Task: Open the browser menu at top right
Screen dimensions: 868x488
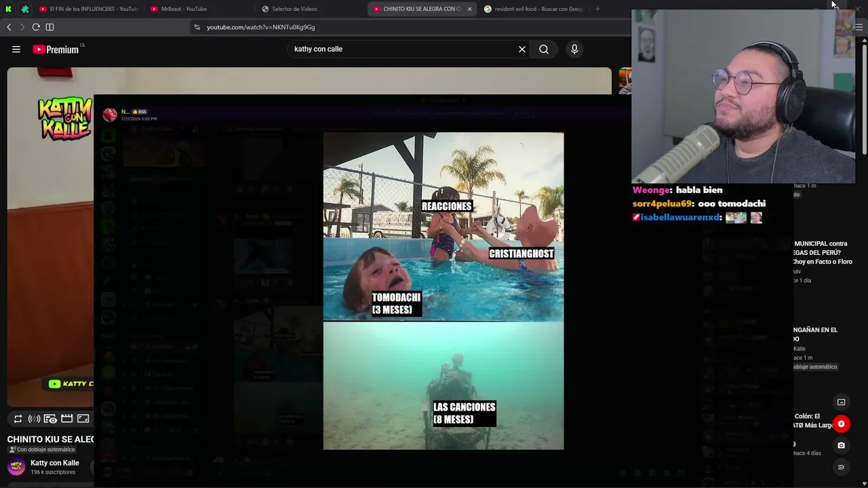Action: tap(859, 27)
